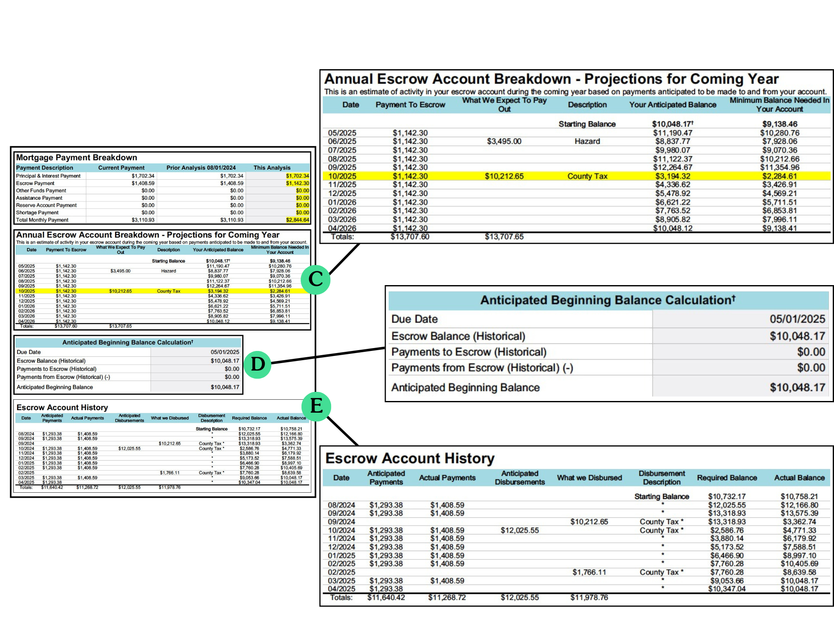Click the green circle D marker
This screenshot has width=834, height=644.
(258, 364)
